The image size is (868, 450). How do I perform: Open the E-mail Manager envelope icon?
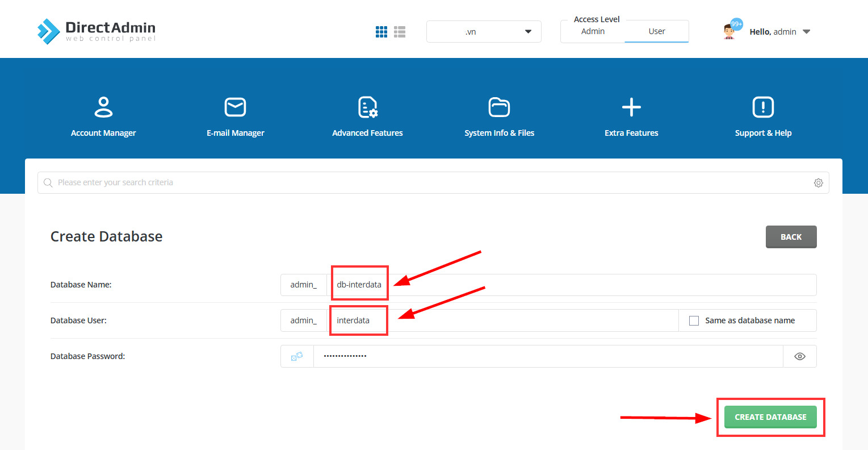click(235, 107)
